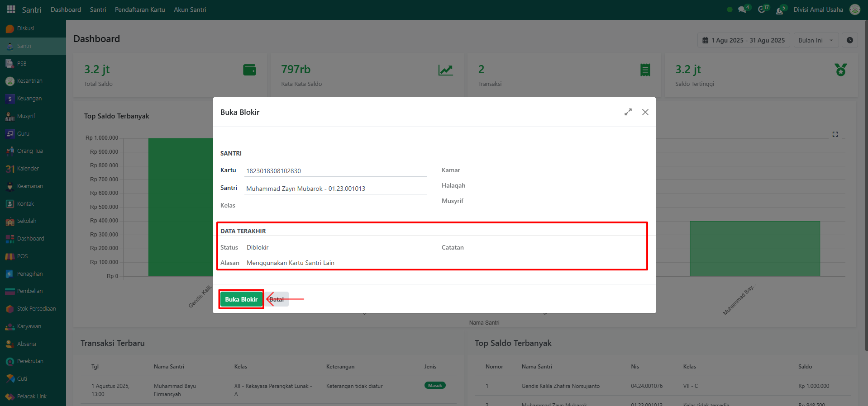
Task: Close the Buka Blokir dialog
Action: click(x=645, y=112)
